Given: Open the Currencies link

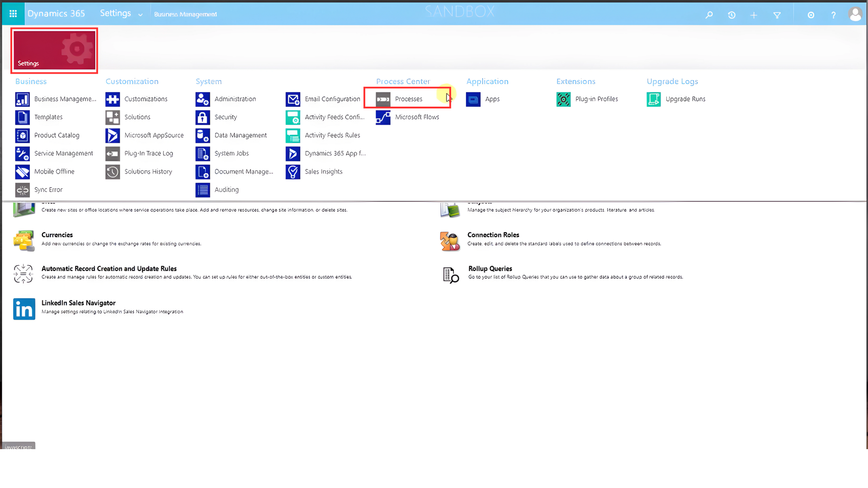Looking at the screenshot, I should click(57, 235).
